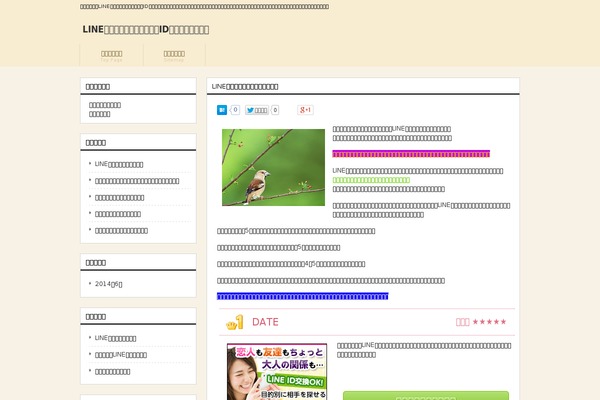Image resolution: width=600 pixels, height=400 pixels.
Task: Open the Top Page navigation tab
Action: pos(111,56)
